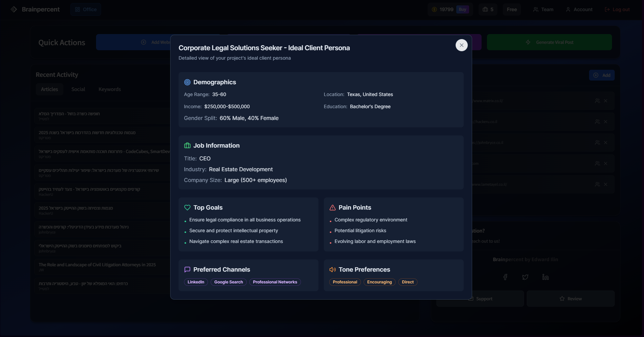Click the Brainpercent logo icon
This screenshot has height=337, width=644.
coord(14,9)
